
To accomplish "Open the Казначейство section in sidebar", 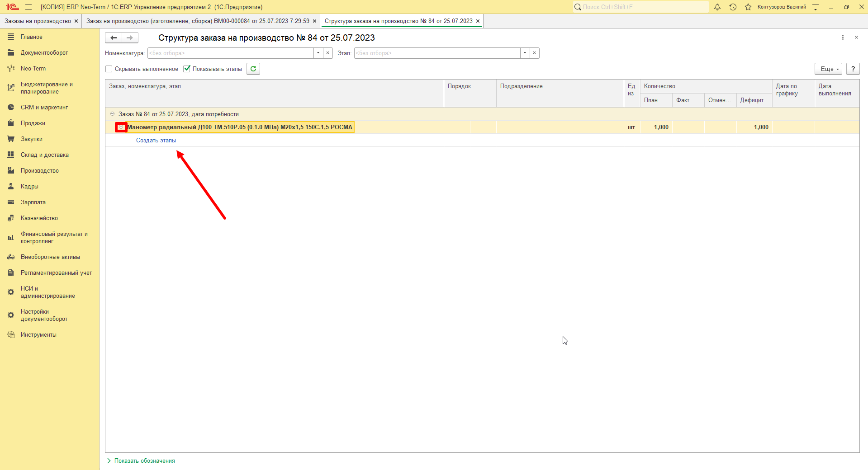I will [x=39, y=218].
